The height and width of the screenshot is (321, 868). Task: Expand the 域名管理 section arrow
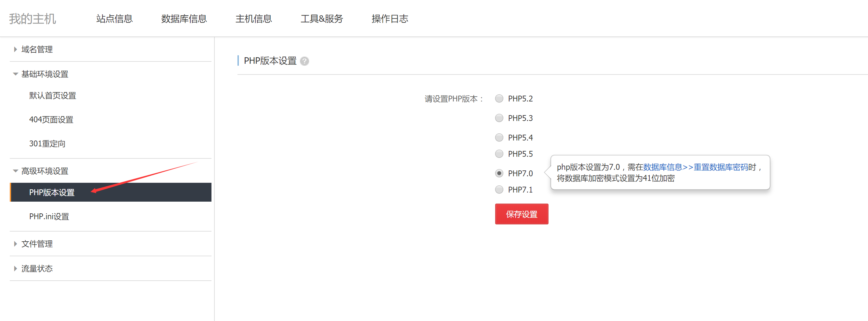15,49
